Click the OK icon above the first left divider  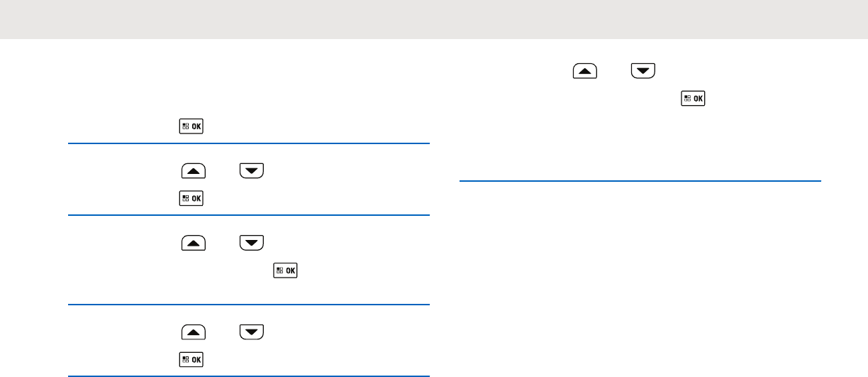(194, 127)
